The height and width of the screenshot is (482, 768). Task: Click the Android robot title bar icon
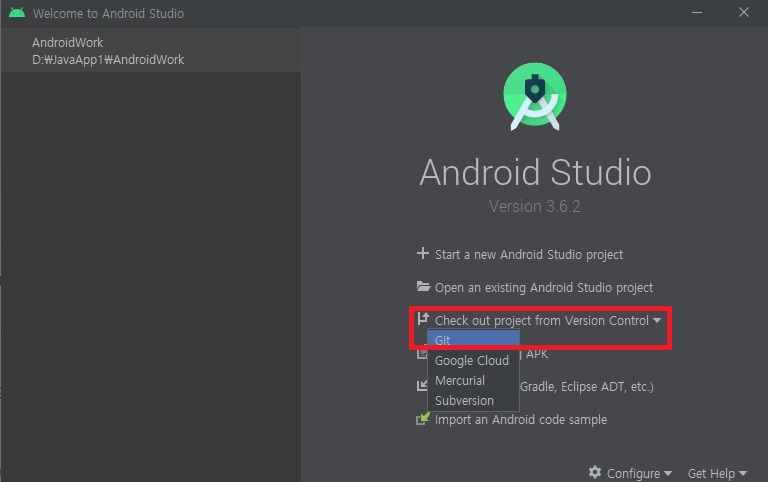(17, 13)
